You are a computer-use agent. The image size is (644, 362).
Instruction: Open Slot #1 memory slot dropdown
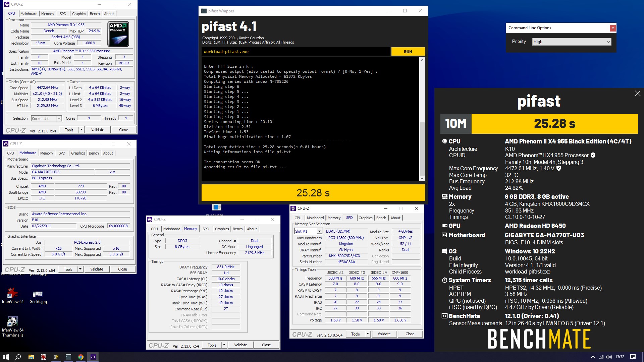click(308, 231)
